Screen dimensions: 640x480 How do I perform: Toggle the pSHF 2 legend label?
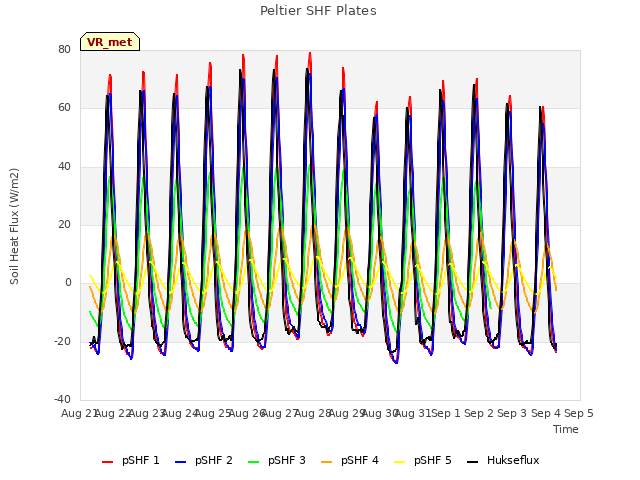(213, 460)
